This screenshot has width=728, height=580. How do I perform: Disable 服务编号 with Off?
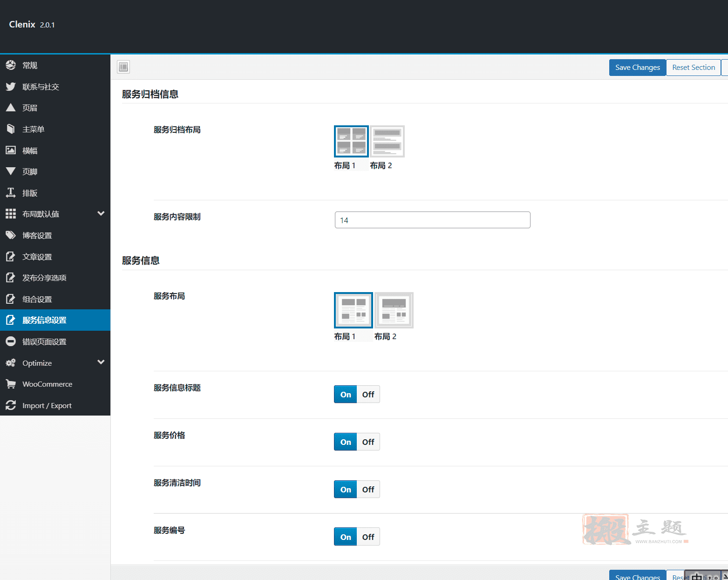click(x=368, y=537)
